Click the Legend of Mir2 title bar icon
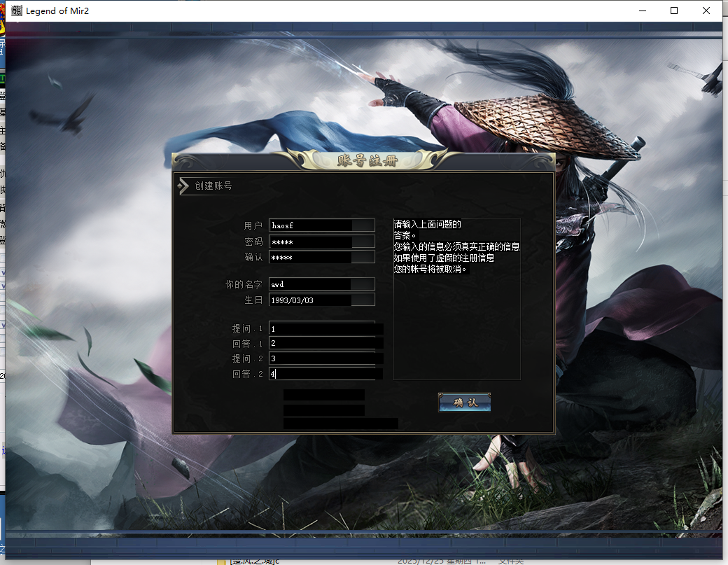Viewport: 728px width, 565px height. pos(17,11)
